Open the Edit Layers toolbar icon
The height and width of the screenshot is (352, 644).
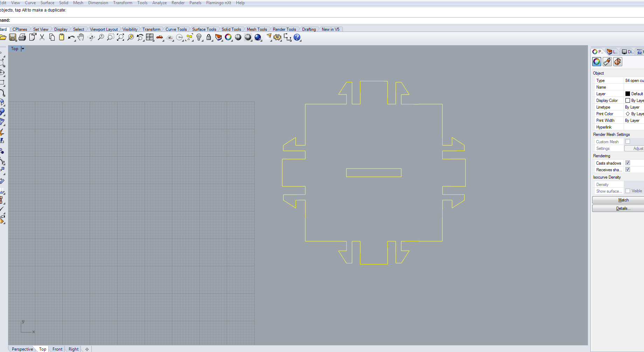coord(219,37)
